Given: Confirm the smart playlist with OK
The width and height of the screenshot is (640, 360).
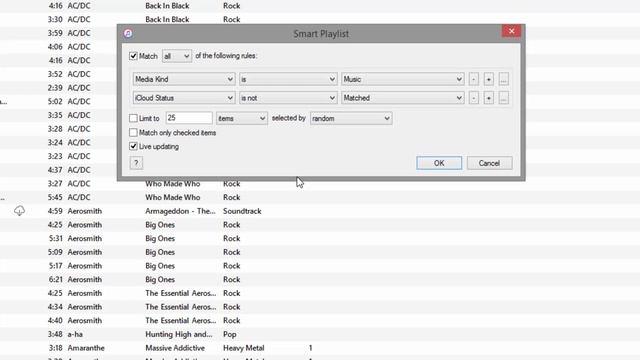Looking at the screenshot, I should [439, 163].
